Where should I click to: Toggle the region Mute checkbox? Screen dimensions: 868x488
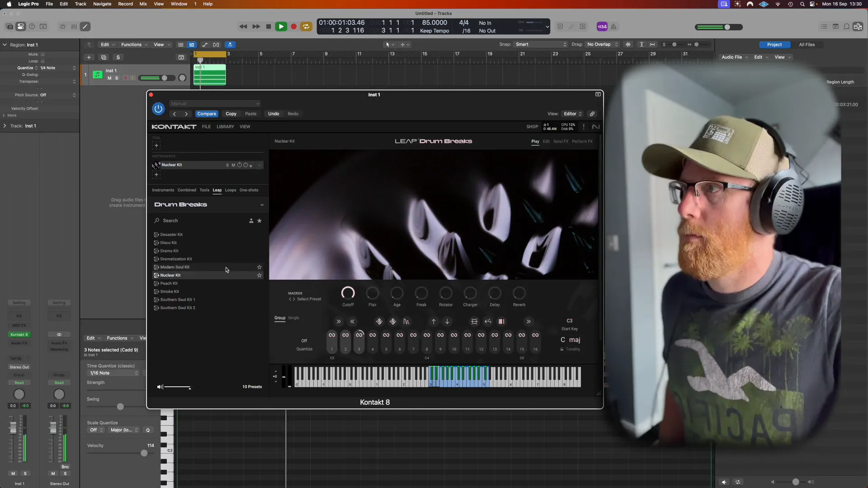42,54
